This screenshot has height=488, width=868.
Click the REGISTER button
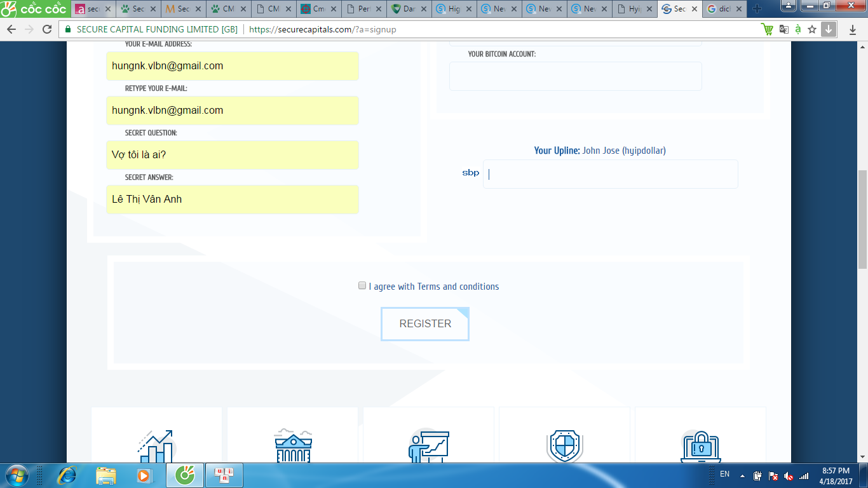point(425,324)
